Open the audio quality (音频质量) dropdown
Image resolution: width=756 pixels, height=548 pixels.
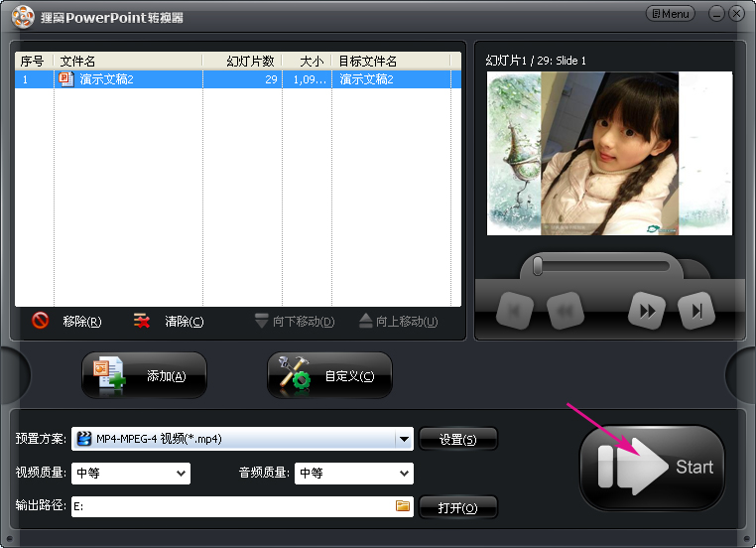point(403,474)
